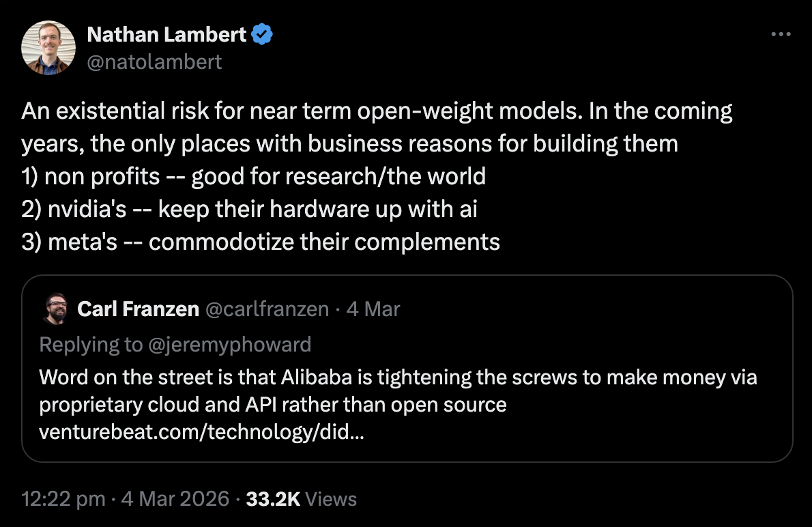Click the @carlfranzen handle
This screenshot has width=812, height=527.
pos(266,309)
